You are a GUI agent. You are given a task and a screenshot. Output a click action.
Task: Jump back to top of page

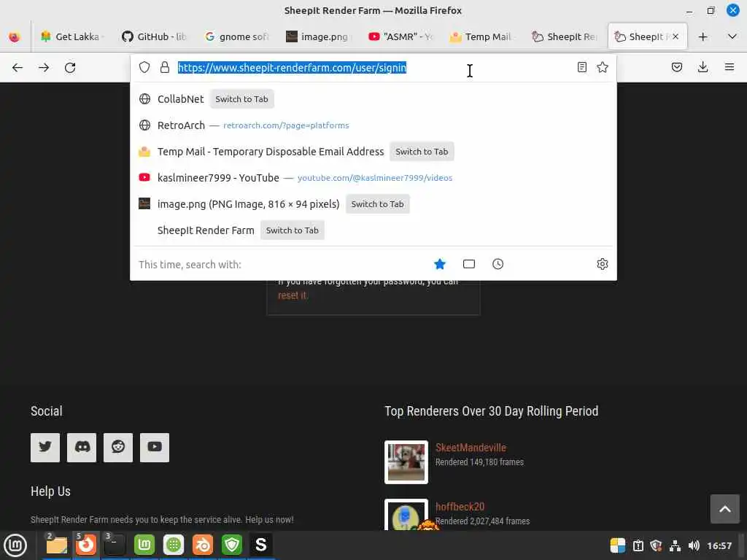[x=724, y=508]
